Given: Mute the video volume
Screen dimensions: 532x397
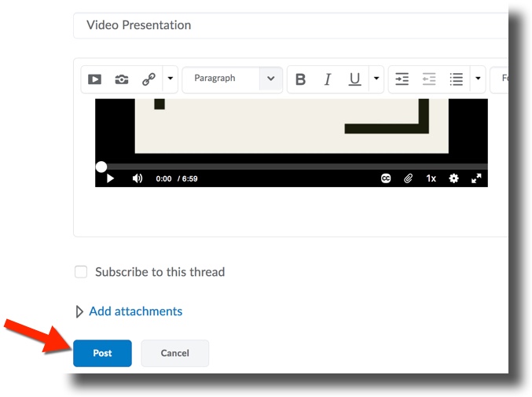Looking at the screenshot, I should coord(138,178).
